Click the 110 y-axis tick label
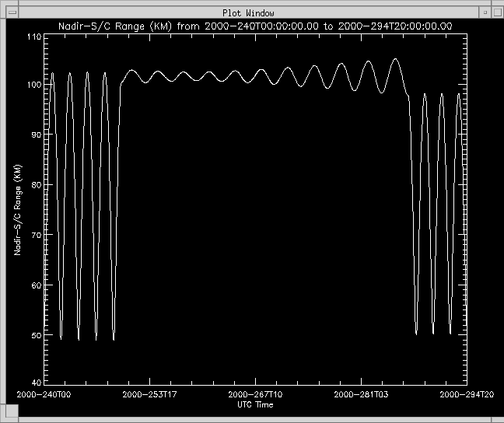The image size is (504, 423). 36,37
